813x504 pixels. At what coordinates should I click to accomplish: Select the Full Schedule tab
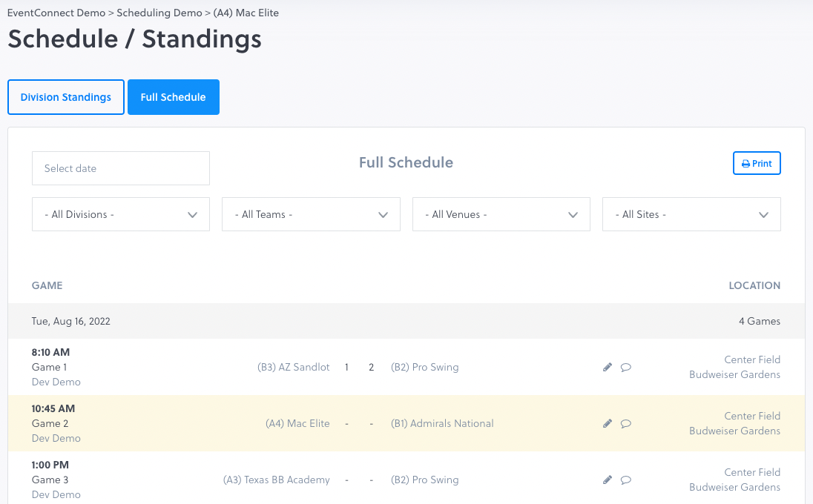tap(173, 97)
